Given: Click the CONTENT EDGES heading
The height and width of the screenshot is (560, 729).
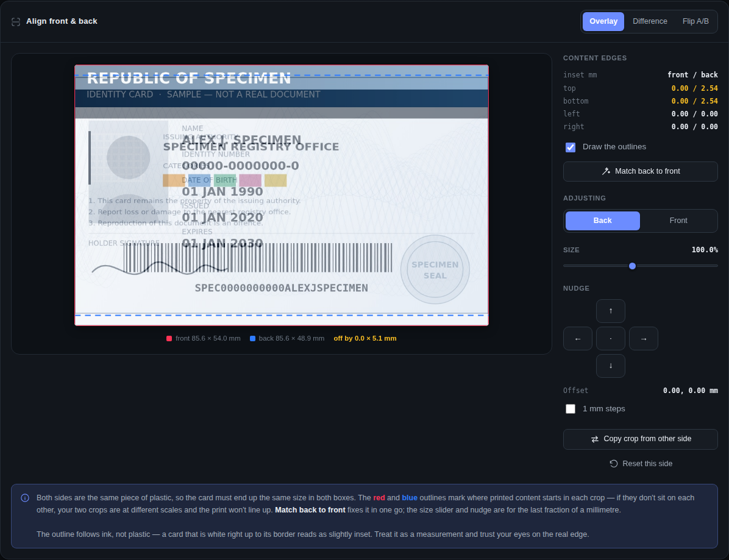Looking at the screenshot, I should pos(595,58).
